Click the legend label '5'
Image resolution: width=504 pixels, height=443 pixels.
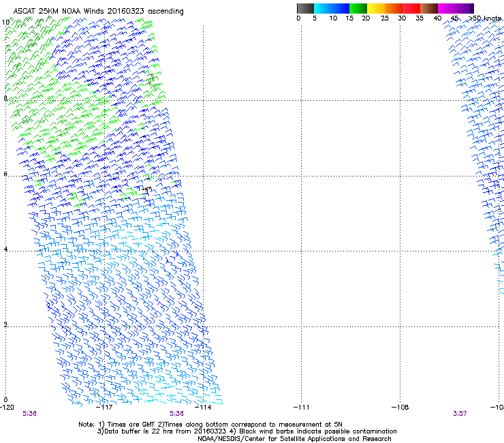315,18
